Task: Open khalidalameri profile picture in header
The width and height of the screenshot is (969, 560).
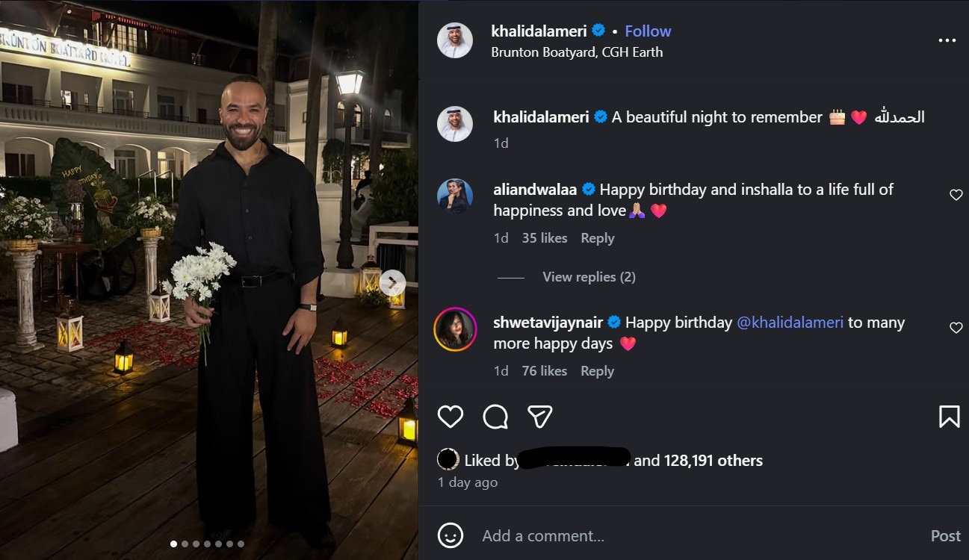Action: coord(455,40)
